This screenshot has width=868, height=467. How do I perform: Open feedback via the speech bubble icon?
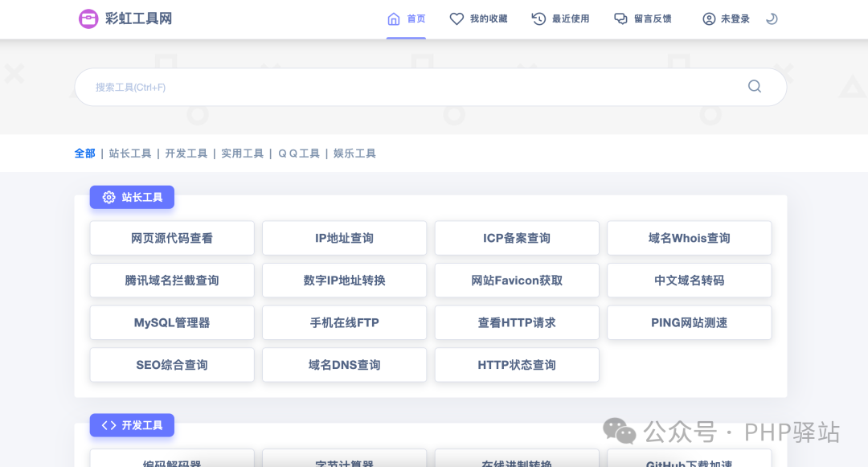click(620, 18)
